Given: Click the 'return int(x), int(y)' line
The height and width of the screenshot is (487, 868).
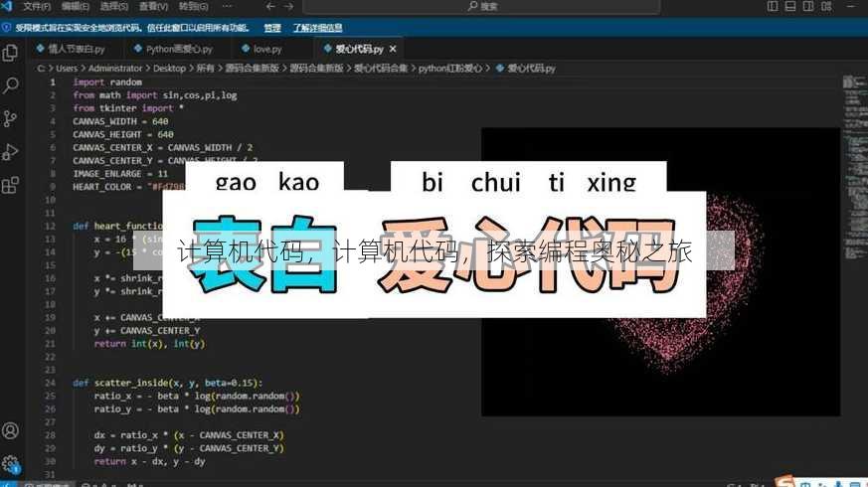Looking at the screenshot, I should tap(149, 344).
